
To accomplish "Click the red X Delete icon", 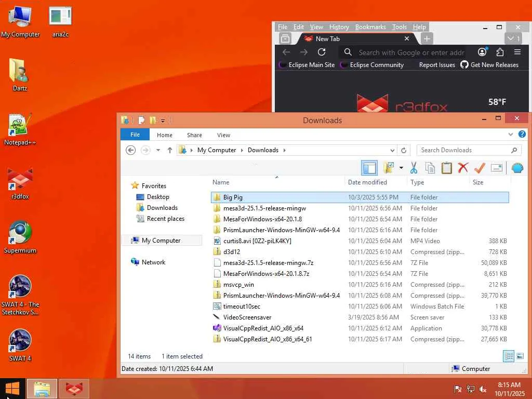I will [x=463, y=168].
